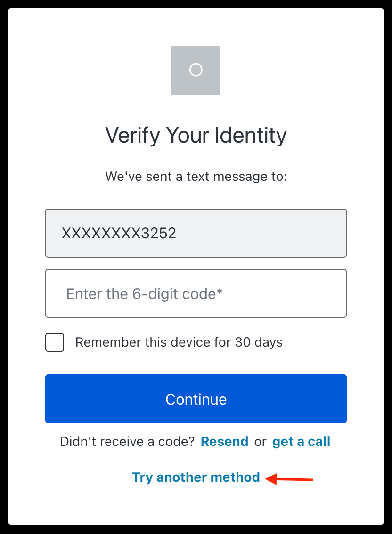392x534 pixels.
Task: Request a new code via Resend
Action: click(224, 442)
